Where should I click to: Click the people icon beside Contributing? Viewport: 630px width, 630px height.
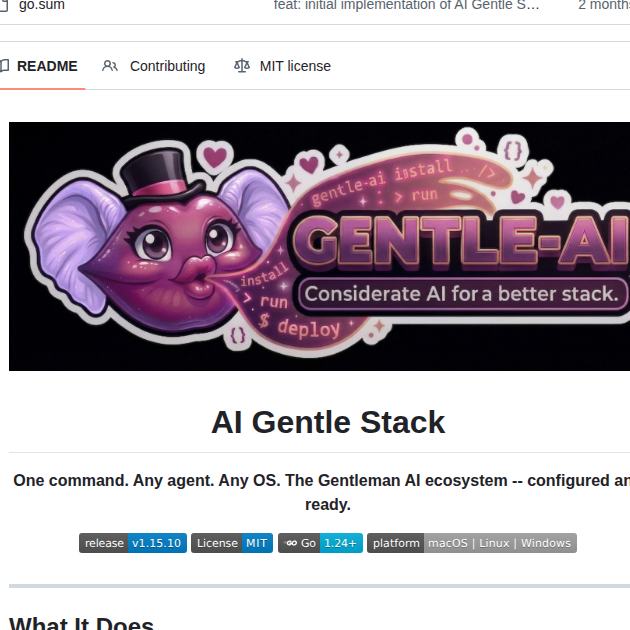110,66
